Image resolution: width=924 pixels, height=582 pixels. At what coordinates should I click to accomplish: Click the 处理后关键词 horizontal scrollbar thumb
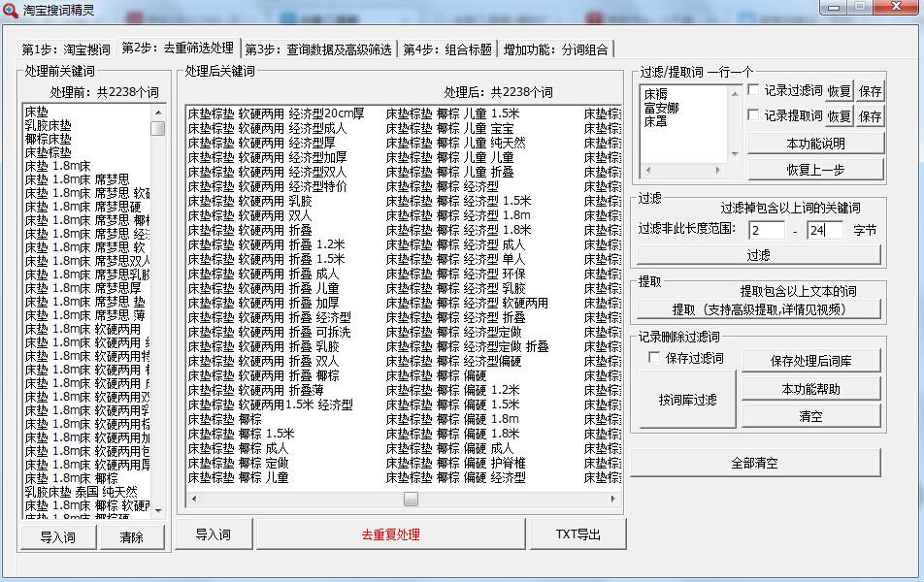point(411,499)
